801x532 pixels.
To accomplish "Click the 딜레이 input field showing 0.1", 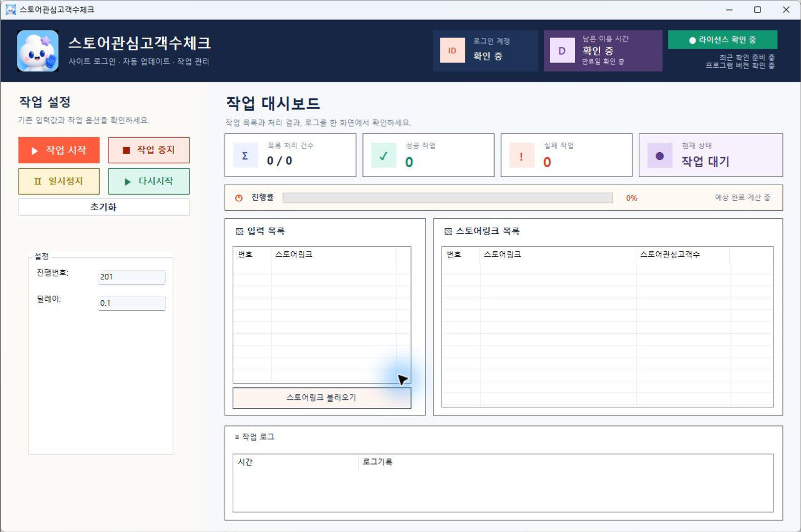I will (x=132, y=303).
